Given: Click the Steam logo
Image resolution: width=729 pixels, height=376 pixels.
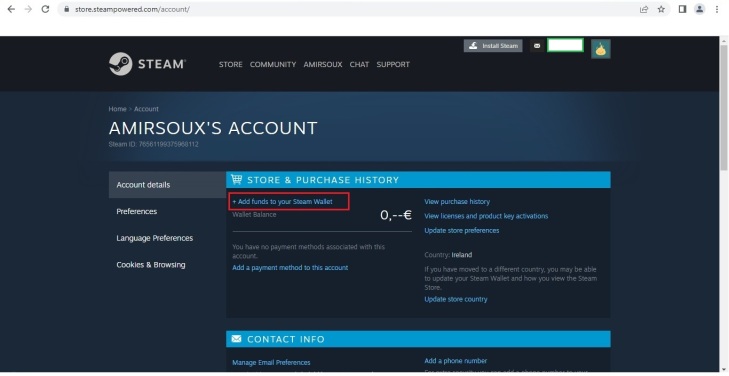Looking at the screenshot, I should pyautogui.click(x=147, y=64).
